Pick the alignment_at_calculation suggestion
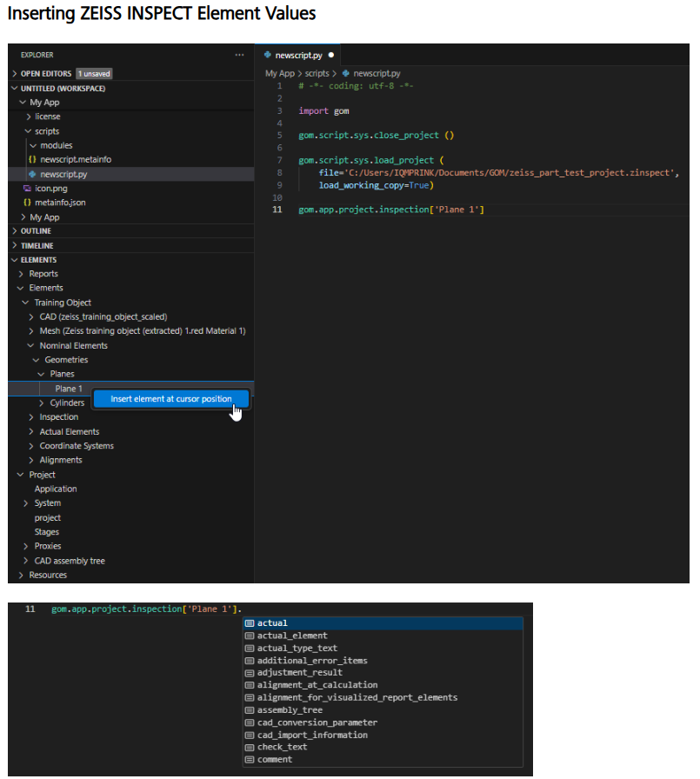The width and height of the screenshot is (700, 779). tap(383, 684)
